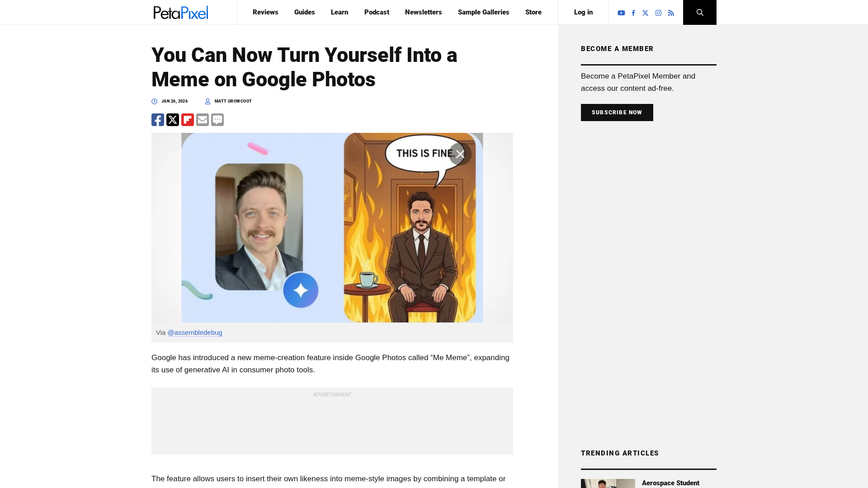
Task: Open the Aerospace Student trending thumbnail
Action: coord(608,483)
